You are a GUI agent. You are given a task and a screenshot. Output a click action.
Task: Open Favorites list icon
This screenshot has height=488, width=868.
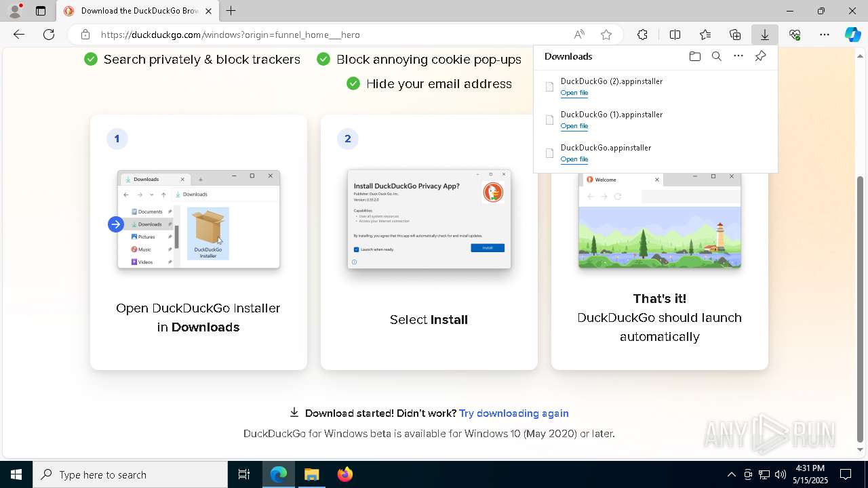point(705,35)
